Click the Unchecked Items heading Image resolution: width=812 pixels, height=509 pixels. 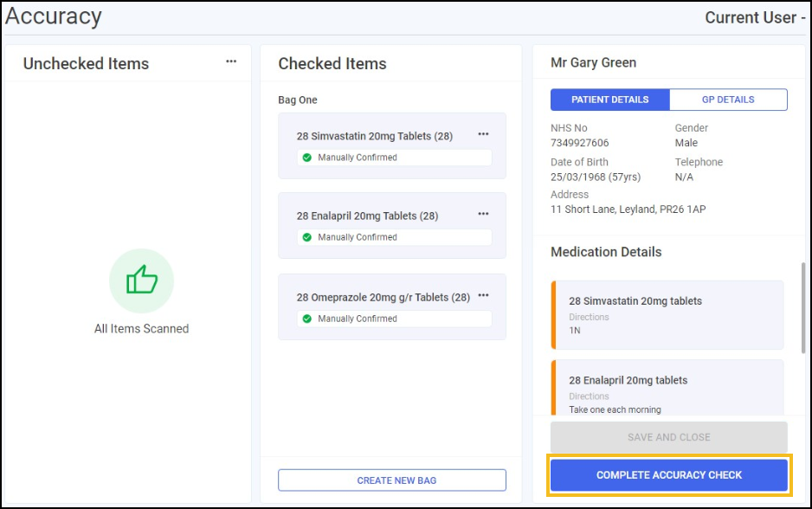[86, 64]
